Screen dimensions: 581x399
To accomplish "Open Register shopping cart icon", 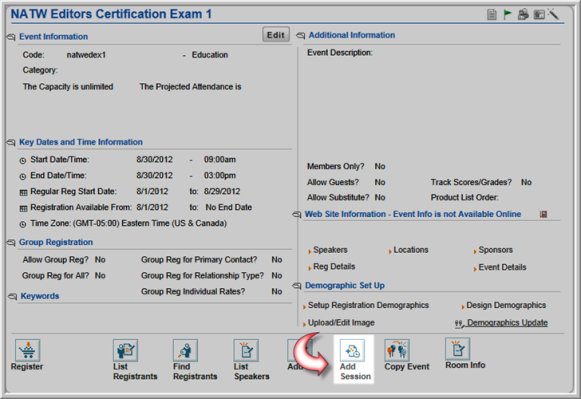I will 28,350.
